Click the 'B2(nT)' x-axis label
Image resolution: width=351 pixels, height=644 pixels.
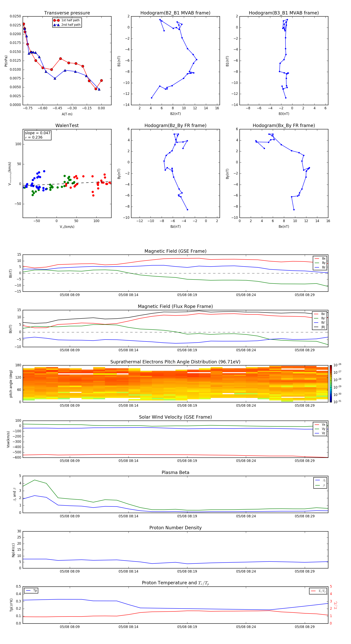click(175, 114)
